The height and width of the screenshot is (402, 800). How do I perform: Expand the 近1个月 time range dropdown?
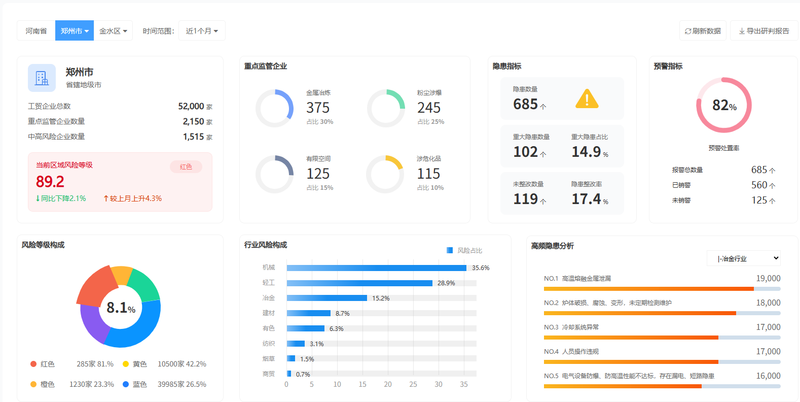click(202, 31)
